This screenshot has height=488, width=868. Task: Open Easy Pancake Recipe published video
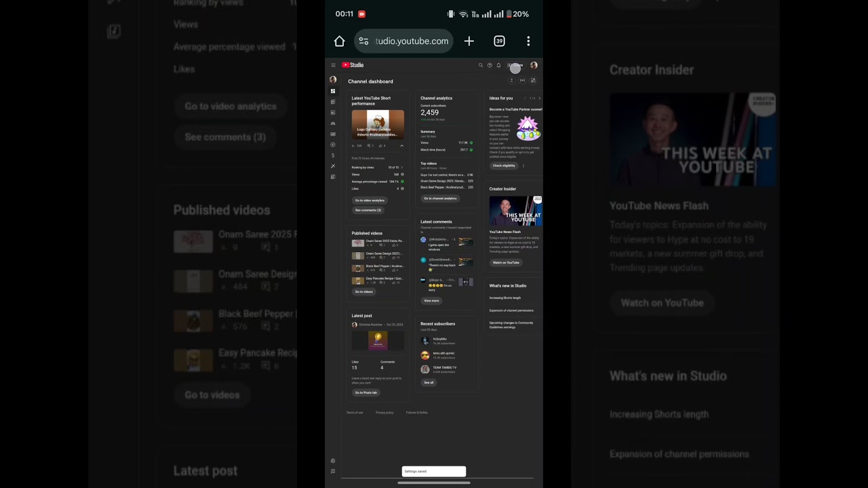coord(378,280)
